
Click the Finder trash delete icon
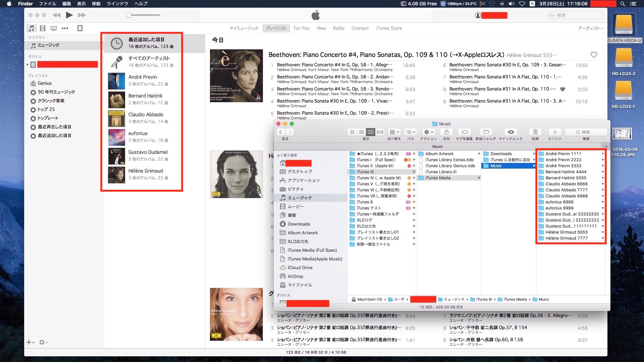[x=535, y=132]
